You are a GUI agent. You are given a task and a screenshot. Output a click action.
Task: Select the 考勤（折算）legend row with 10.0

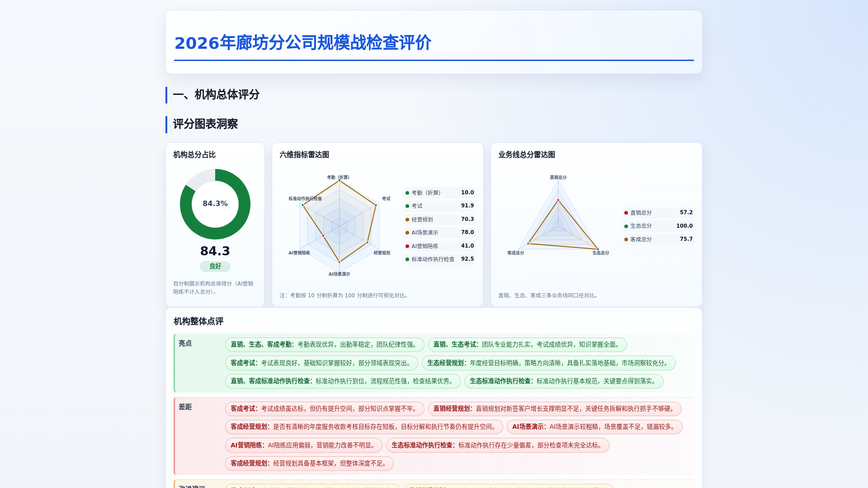440,193
